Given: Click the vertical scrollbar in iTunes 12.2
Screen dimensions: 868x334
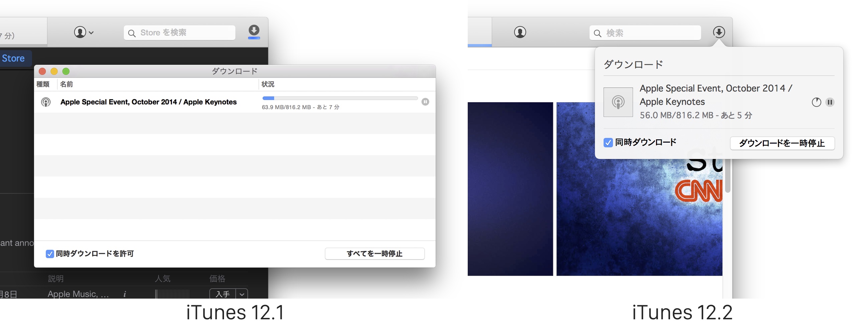Looking at the screenshot, I should (x=728, y=175).
